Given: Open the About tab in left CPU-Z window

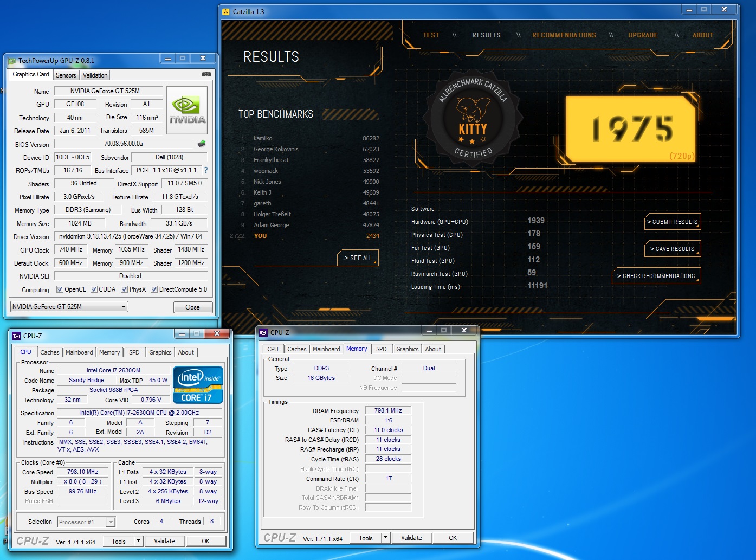Looking at the screenshot, I should pos(186,352).
